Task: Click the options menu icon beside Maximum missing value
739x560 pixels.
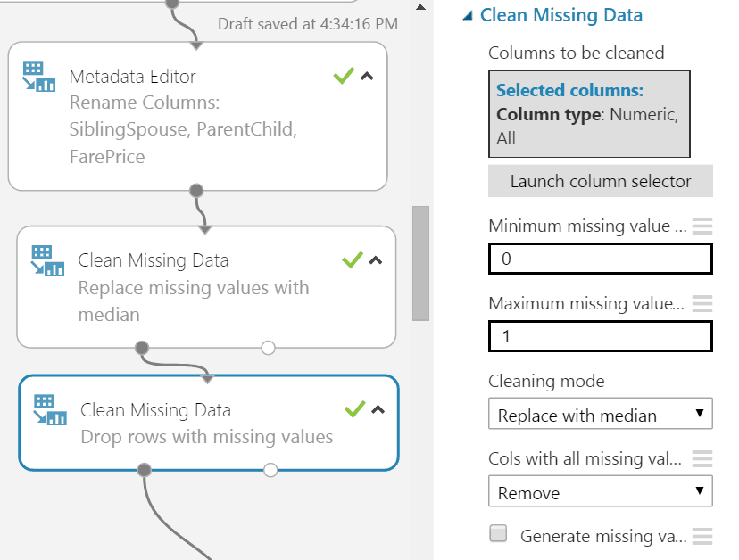Action: point(702,303)
